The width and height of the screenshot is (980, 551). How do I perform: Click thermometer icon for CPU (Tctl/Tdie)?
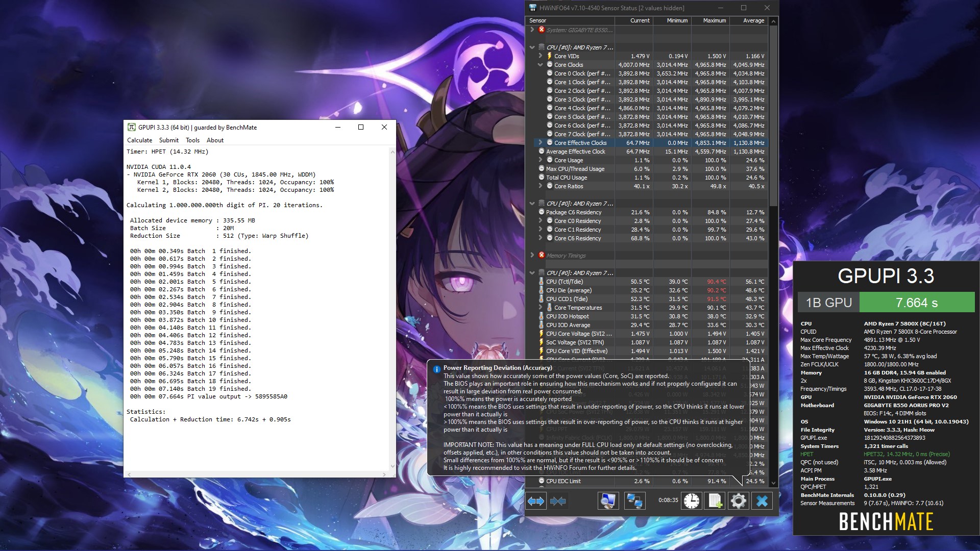click(542, 282)
